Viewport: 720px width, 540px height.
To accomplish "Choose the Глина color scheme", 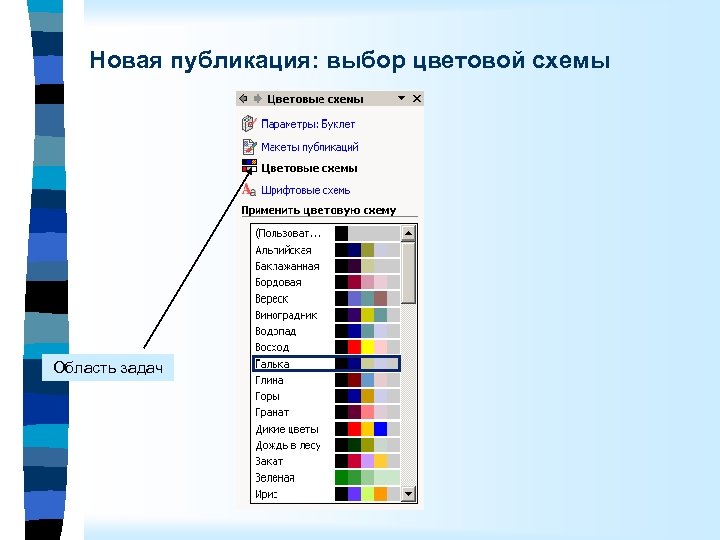I will (x=326, y=380).
